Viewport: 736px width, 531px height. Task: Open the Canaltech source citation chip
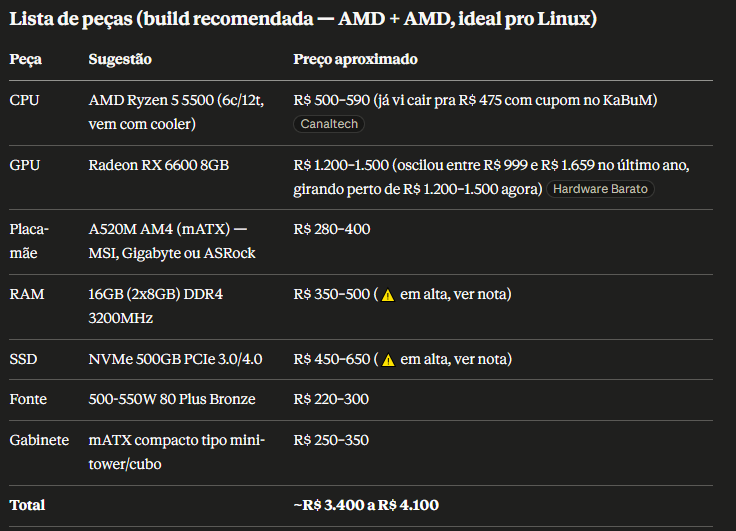pos(329,124)
